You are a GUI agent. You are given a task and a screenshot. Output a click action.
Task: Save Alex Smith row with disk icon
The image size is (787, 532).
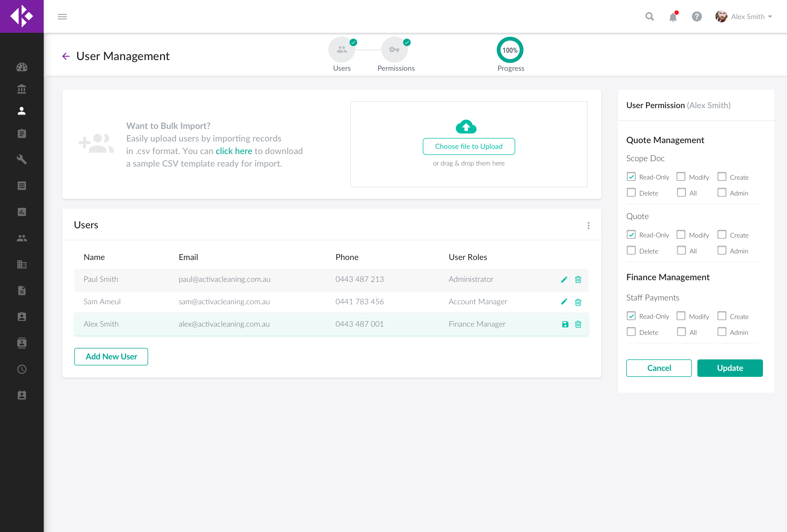tap(565, 324)
